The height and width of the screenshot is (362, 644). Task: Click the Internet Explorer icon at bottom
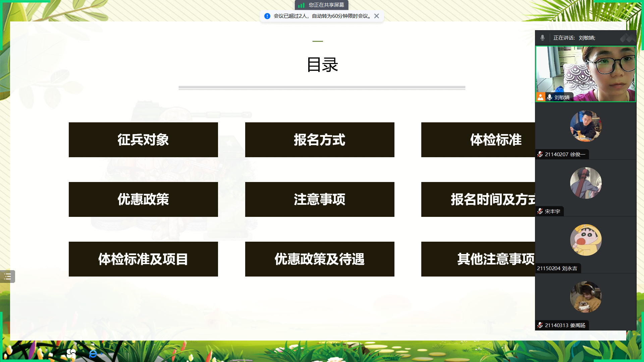click(93, 353)
